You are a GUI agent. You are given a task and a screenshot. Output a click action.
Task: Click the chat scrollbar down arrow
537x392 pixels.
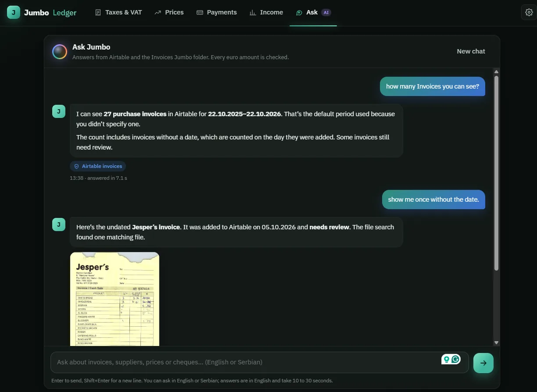click(x=496, y=342)
